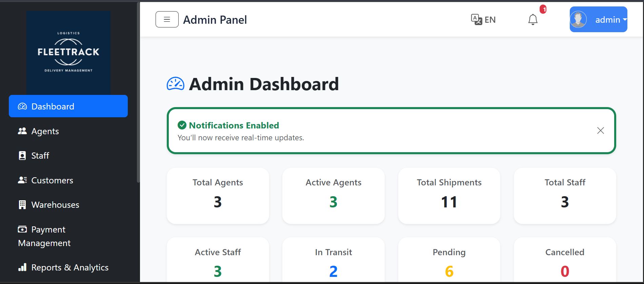The image size is (644, 284).
Task: Click the Total Agents card
Action: [x=218, y=196]
